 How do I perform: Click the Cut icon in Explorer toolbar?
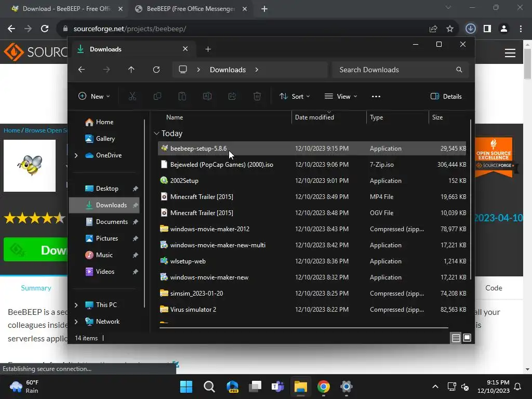click(132, 96)
